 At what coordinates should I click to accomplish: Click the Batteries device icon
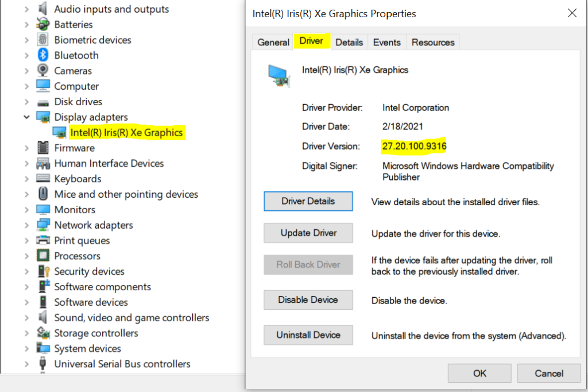(44, 25)
